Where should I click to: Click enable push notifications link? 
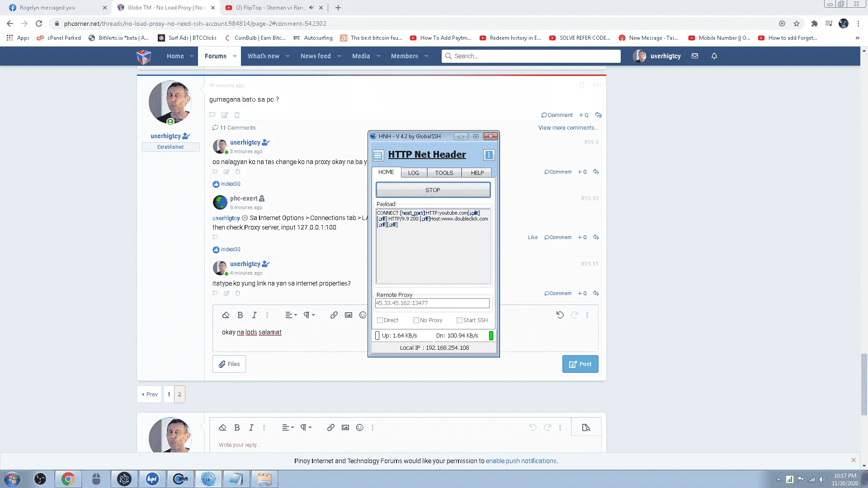tap(521, 461)
